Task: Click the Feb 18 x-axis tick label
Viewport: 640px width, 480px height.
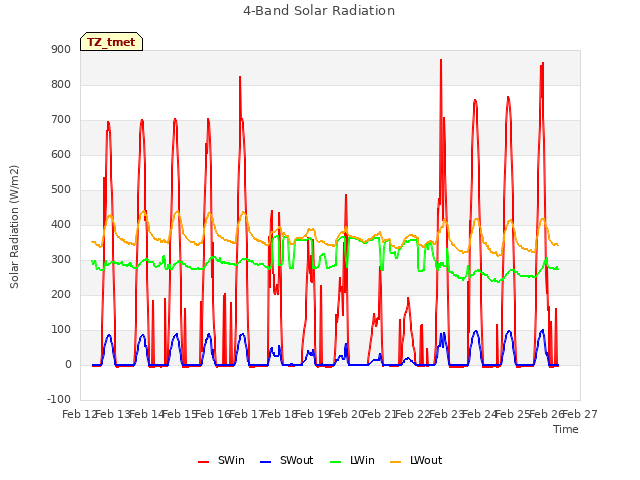Action: (280, 414)
